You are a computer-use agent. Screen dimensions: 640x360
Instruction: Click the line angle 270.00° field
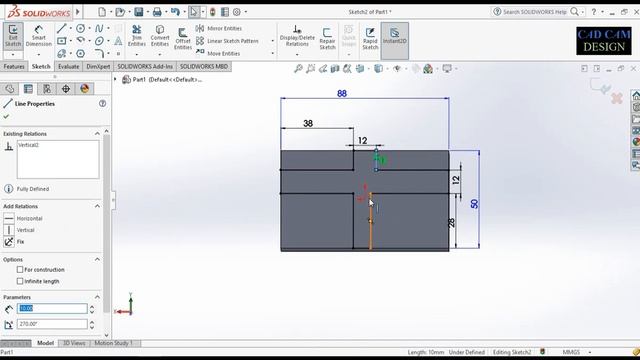coord(52,324)
